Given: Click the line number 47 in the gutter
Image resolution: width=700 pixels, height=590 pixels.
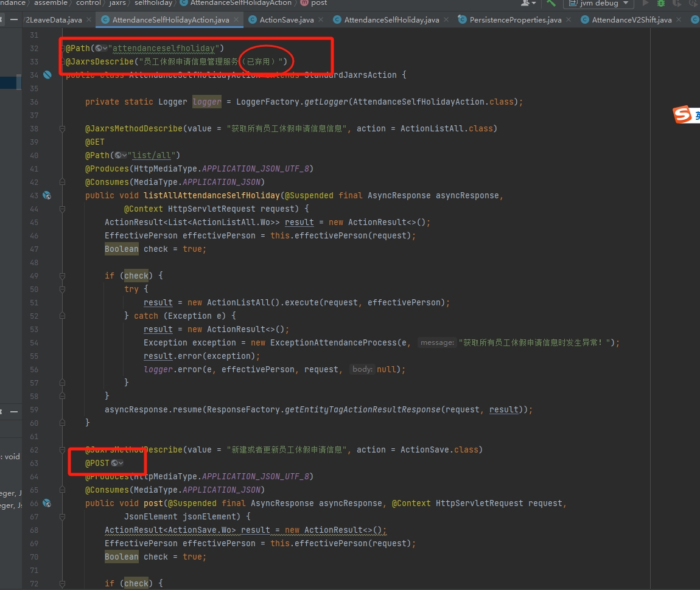Looking at the screenshot, I should 34,249.
